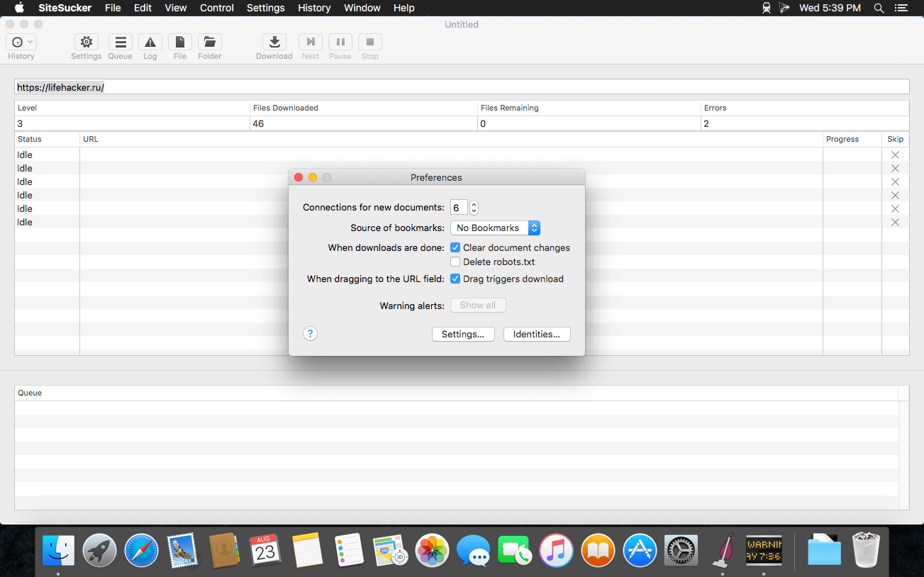Open the Queue toolbar icon
Image resolution: width=924 pixels, height=577 pixels.
click(120, 43)
